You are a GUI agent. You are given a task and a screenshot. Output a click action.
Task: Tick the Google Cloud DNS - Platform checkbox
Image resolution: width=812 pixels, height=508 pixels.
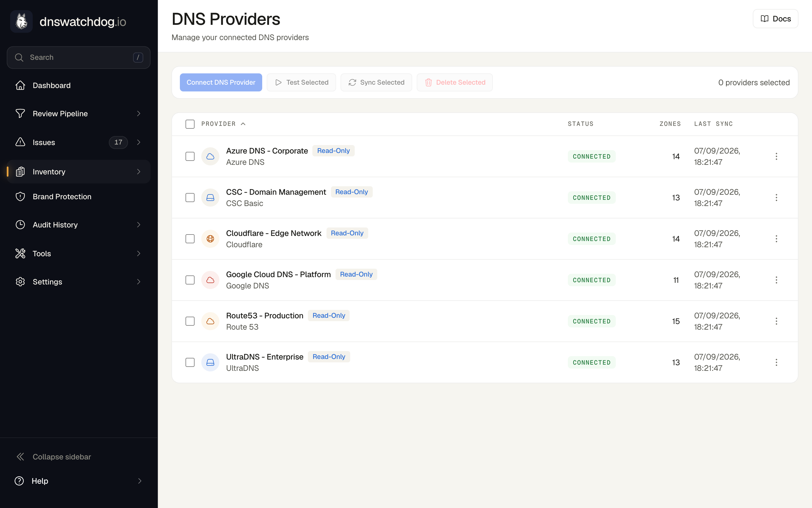190,280
